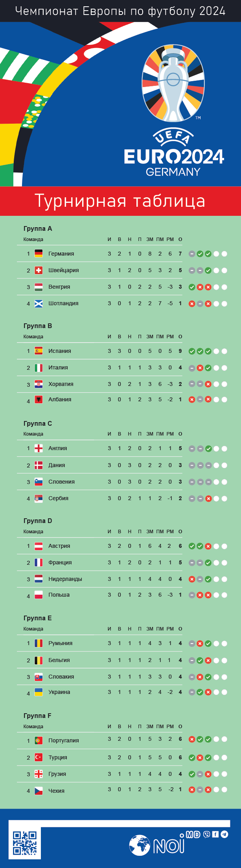This screenshot has height=868, width=241.
Task: Click the Telegram icon in the footer
Action: 224,834
